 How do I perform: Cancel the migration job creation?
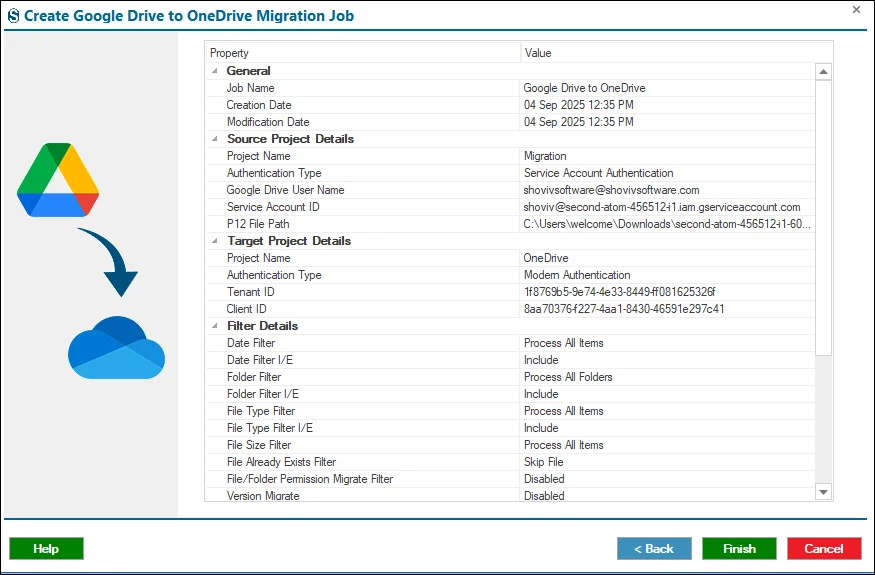pos(824,549)
